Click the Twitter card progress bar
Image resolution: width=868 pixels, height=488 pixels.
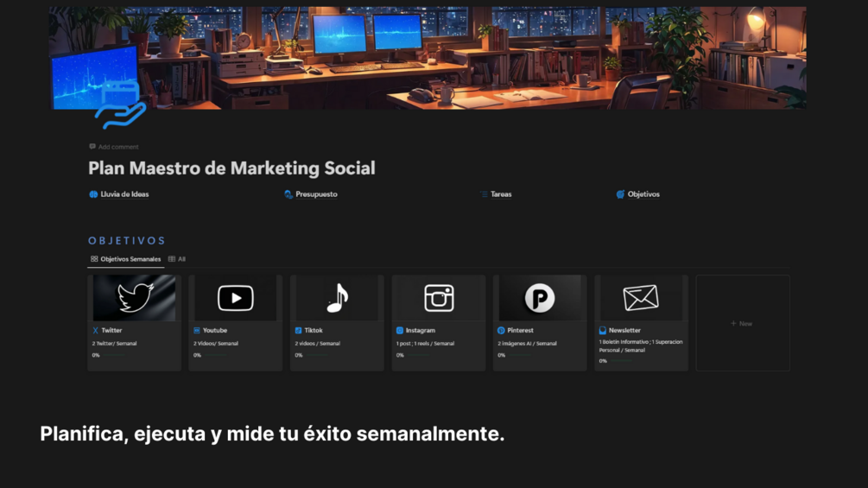tap(114, 355)
